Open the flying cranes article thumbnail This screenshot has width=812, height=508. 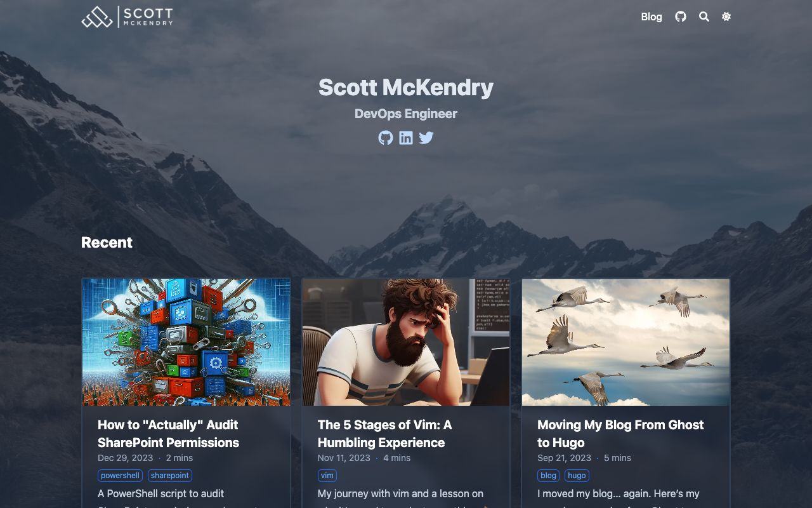[625, 342]
